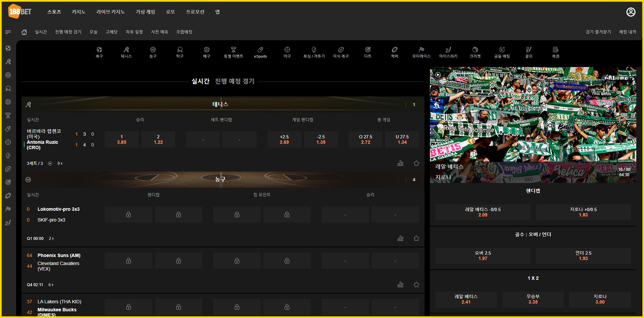Open the Real Betis fans banner image
The width and height of the screenshot is (644, 318).
[x=533, y=125]
